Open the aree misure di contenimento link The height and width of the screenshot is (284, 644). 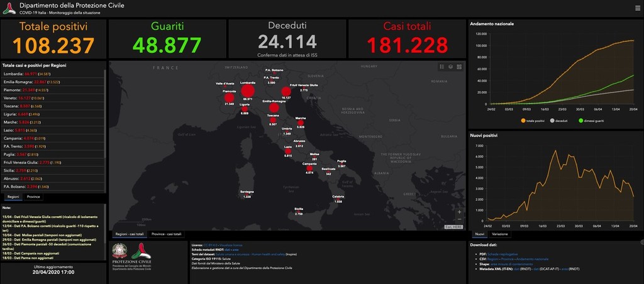tap(512, 264)
